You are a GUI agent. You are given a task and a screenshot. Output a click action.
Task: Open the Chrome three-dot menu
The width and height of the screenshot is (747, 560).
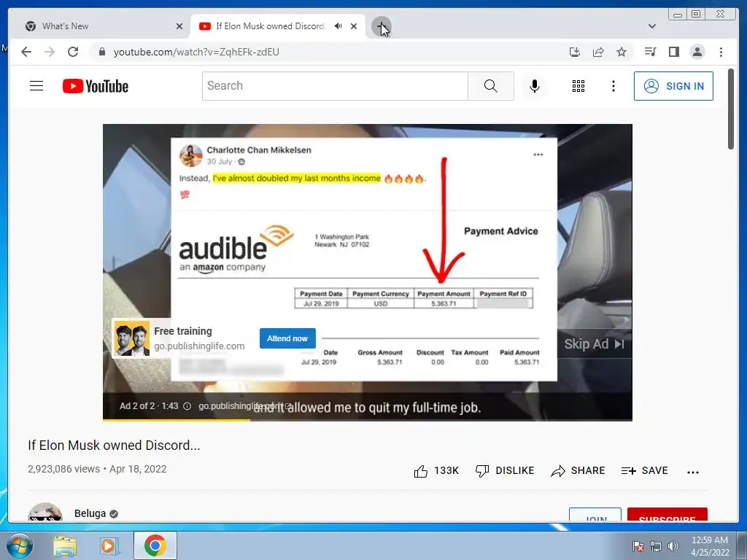click(x=721, y=52)
